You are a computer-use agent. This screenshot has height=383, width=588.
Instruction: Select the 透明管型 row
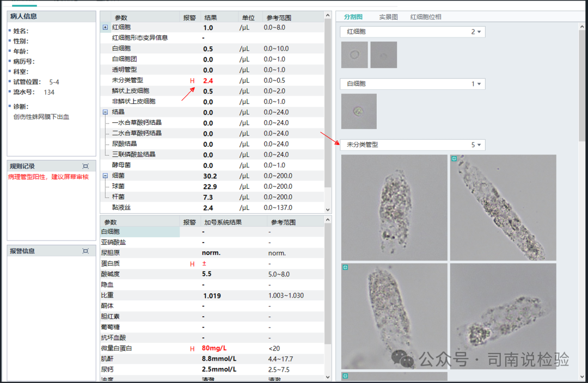[x=212, y=70]
